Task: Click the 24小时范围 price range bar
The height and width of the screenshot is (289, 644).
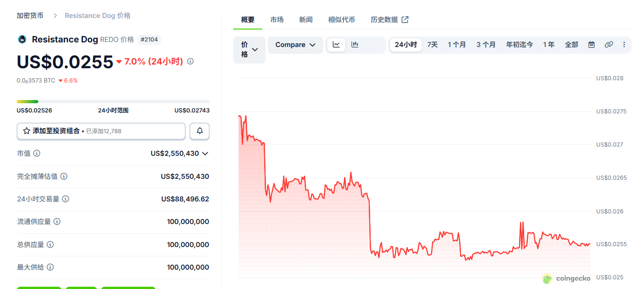Action: tap(113, 101)
